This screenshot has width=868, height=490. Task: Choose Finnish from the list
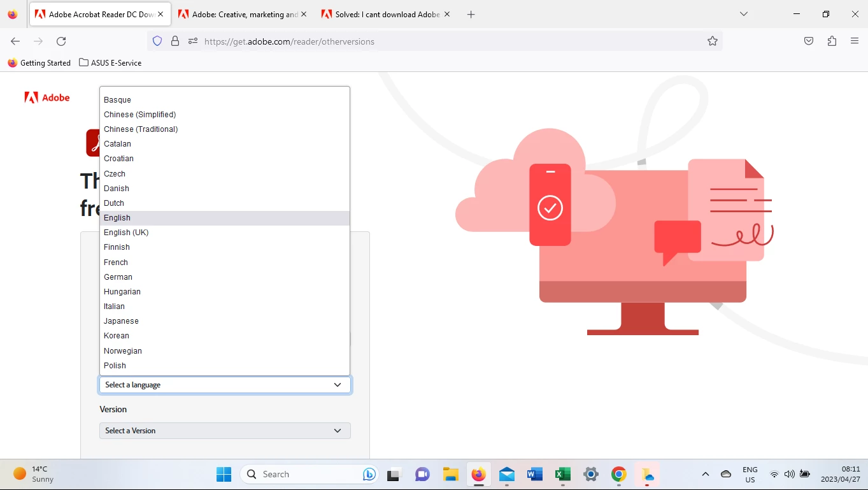[225, 247]
